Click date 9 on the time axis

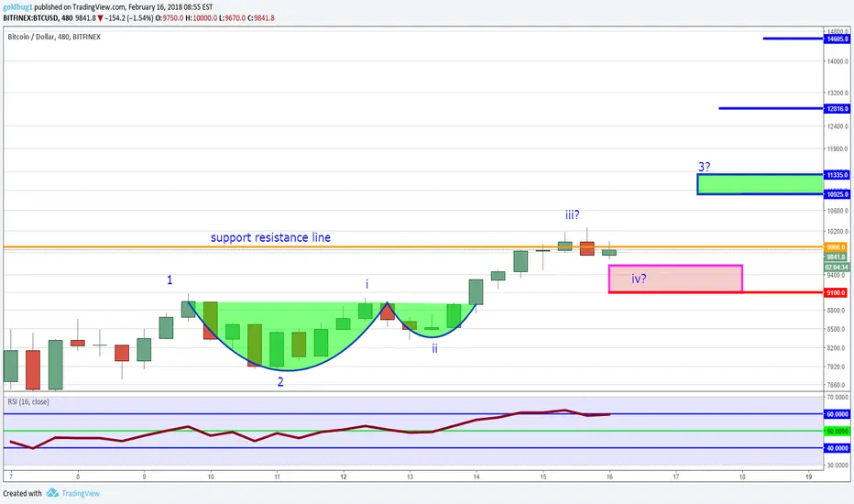click(144, 477)
